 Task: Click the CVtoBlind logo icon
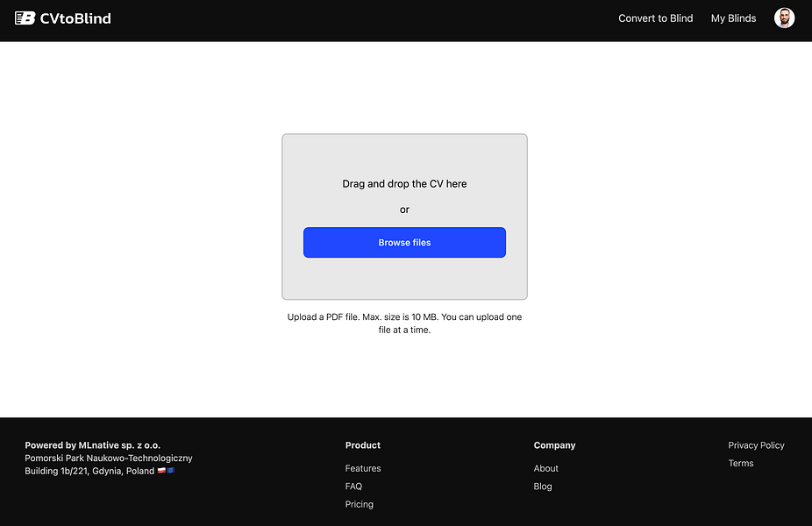click(25, 18)
